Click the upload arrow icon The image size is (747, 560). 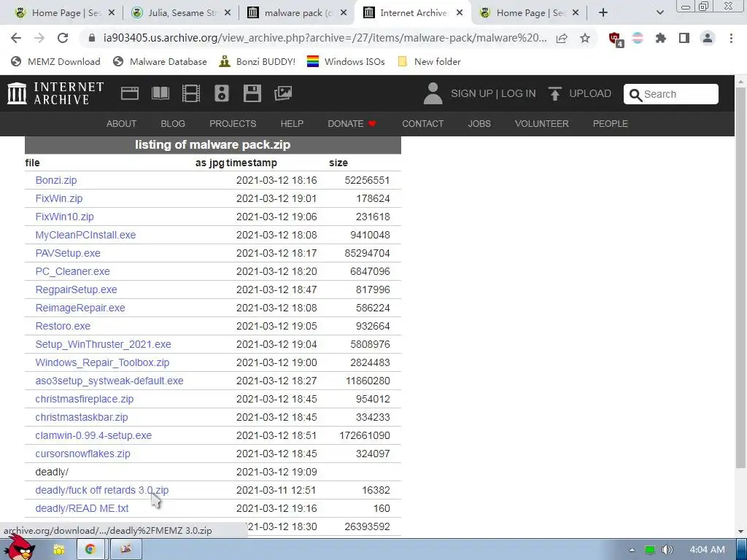pos(554,93)
